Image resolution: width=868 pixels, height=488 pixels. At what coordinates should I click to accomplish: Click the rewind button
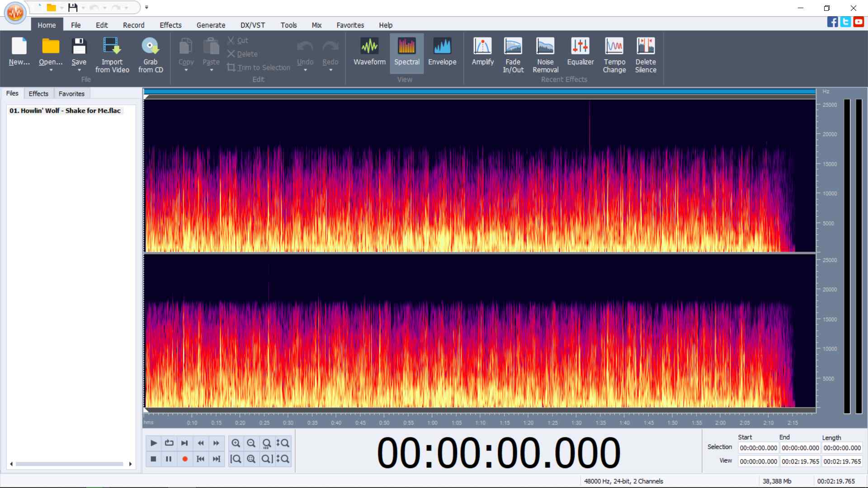coord(201,443)
